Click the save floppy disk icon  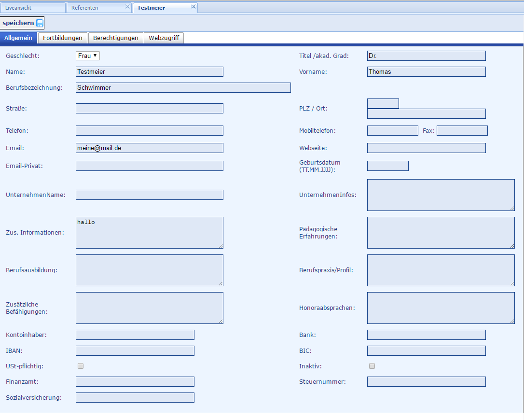pos(40,23)
